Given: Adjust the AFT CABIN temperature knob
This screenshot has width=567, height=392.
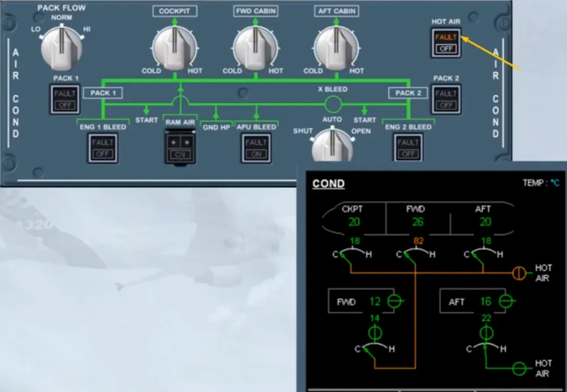Looking at the screenshot, I should coord(336,48).
